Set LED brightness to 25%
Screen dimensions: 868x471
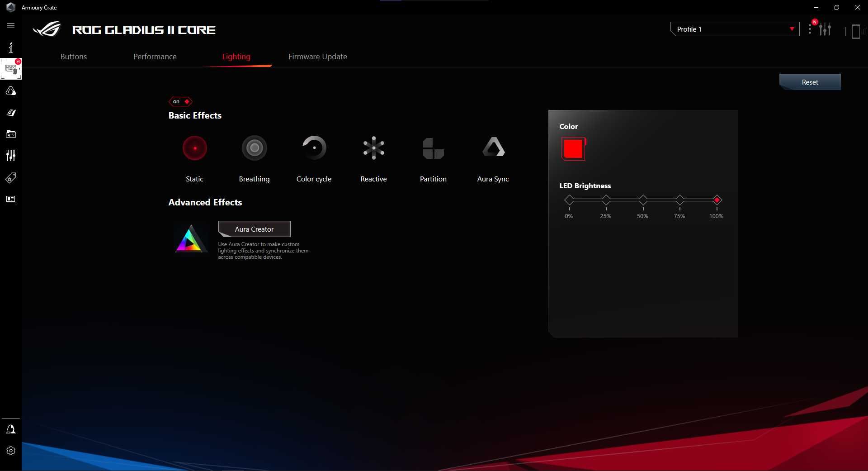[606, 200]
